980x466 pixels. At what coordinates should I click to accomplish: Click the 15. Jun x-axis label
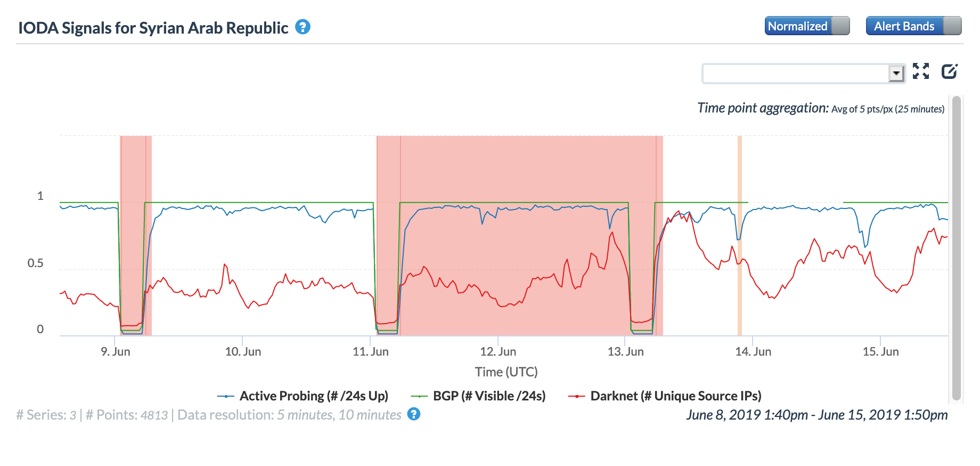coord(880,352)
